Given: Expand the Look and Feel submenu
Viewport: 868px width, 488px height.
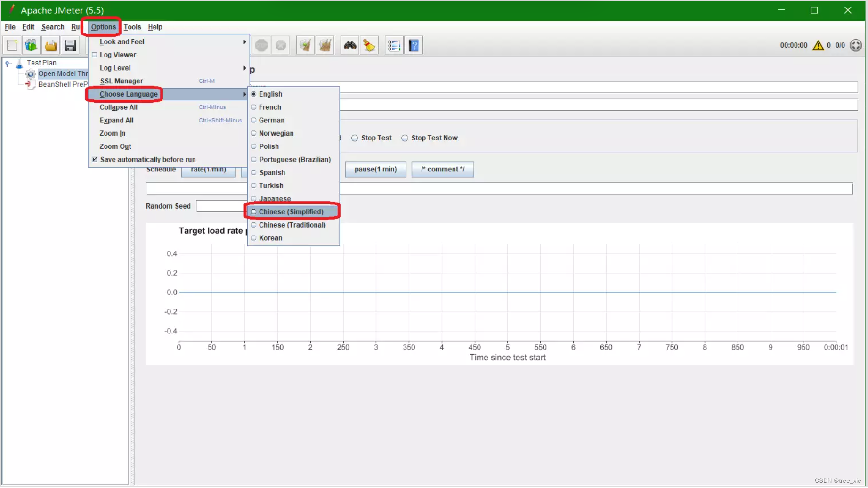Looking at the screenshot, I should tap(169, 42).
